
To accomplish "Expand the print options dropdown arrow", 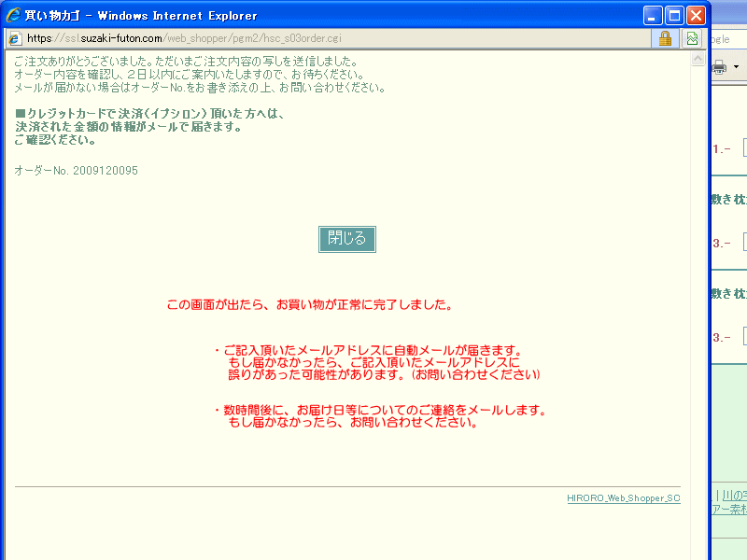I will pos(737,67).
